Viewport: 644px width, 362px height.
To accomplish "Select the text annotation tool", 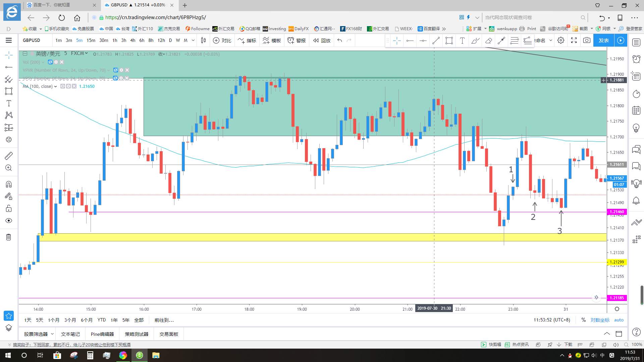I will pyautogui.click(x=9, y=103).
